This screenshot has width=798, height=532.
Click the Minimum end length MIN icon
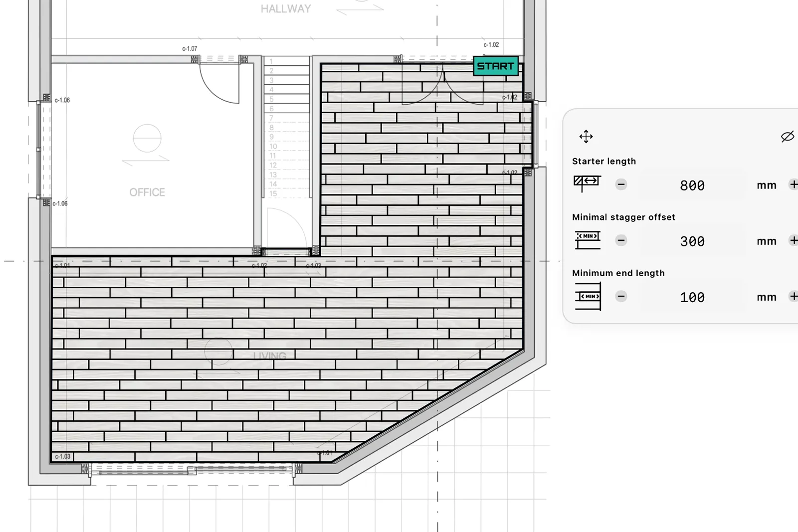[x=589, y=295]
